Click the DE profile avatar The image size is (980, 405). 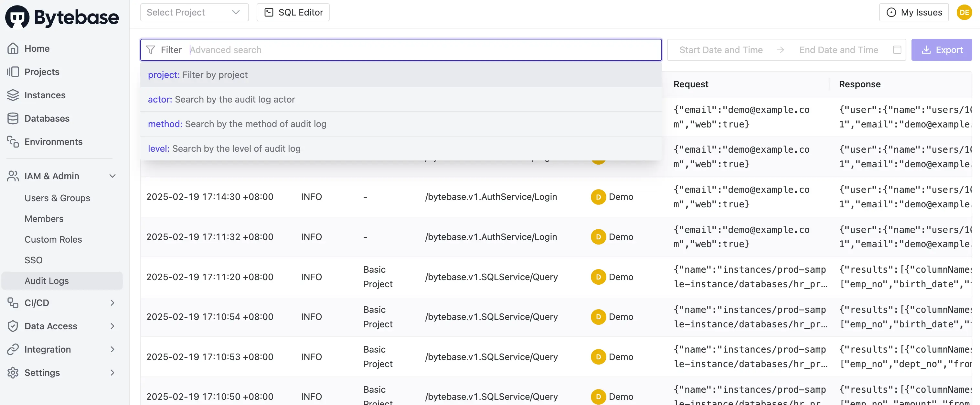click(964, 12)
